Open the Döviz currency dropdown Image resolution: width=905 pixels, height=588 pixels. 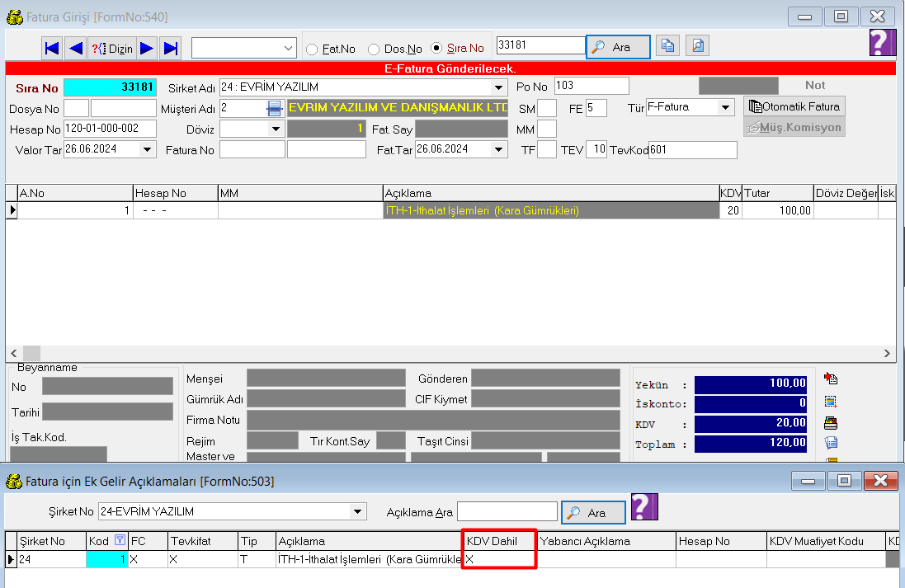click(276, 129)
